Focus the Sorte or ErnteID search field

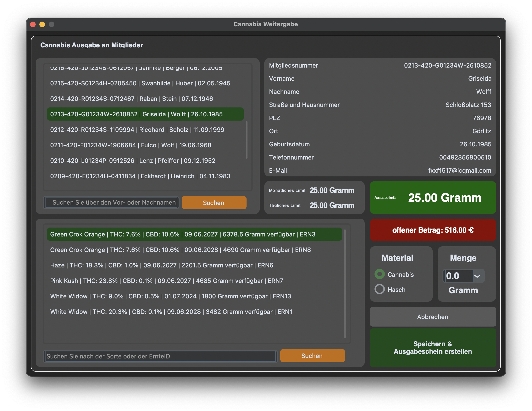pyautogui.click(x=160, y=356)
